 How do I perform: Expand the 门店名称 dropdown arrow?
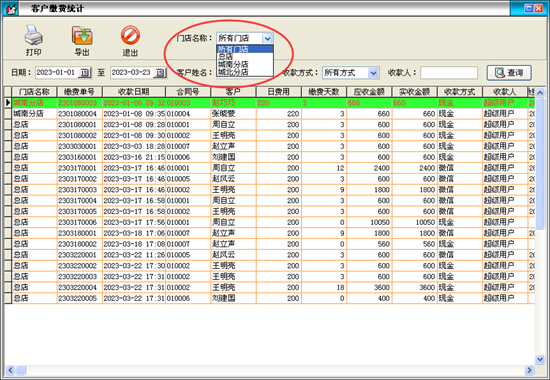(267, 38)
